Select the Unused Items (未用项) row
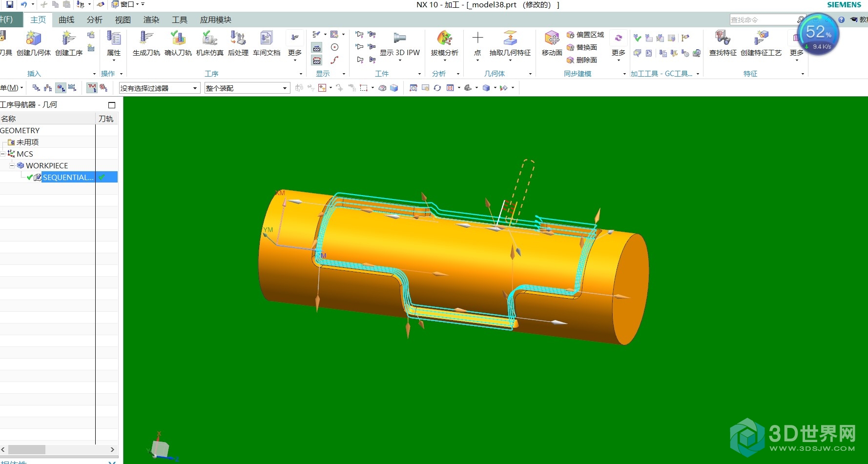 click(x=59, y=142)
